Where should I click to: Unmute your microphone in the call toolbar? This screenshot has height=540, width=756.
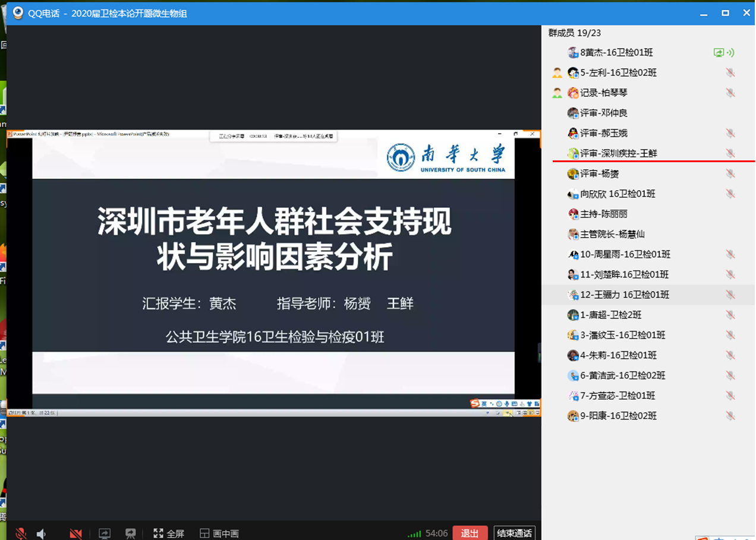pos(21,533)
